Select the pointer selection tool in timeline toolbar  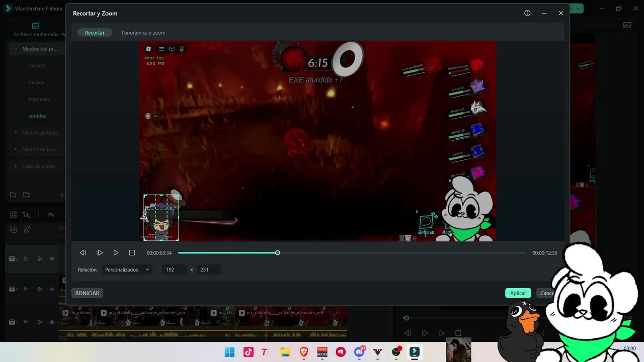(x=27, y=215)
